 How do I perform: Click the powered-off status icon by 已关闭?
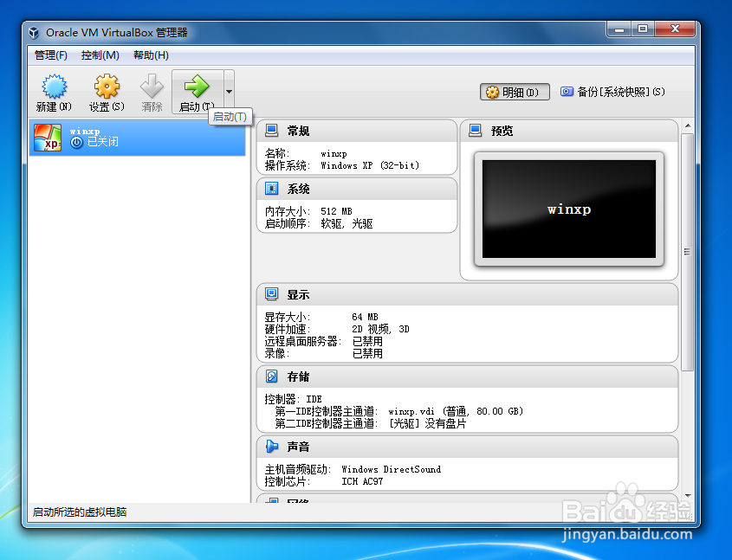76,142
